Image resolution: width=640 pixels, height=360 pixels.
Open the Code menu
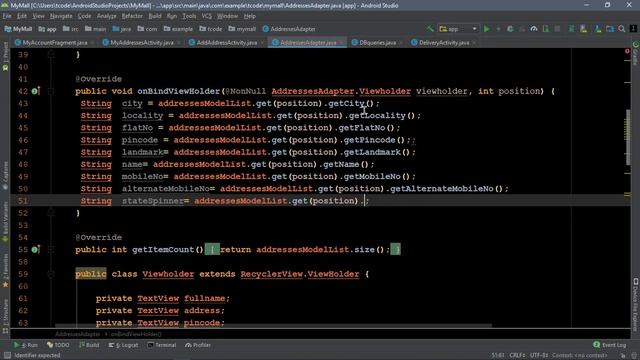point(84,16)
